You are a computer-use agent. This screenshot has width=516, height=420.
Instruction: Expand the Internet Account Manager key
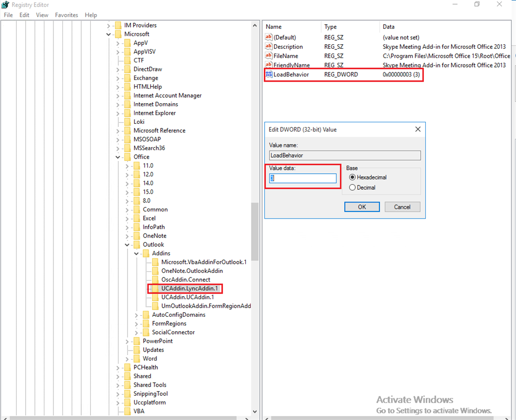click(x=118, y=96)
